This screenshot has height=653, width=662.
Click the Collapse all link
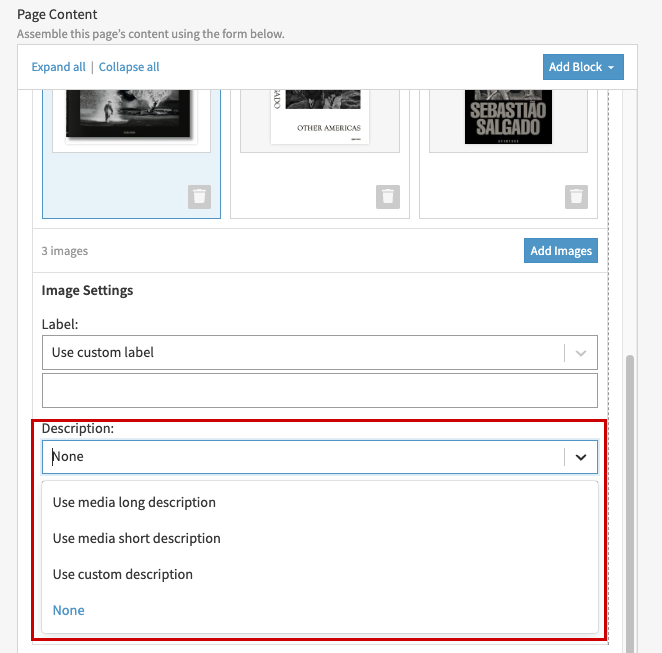129,67
